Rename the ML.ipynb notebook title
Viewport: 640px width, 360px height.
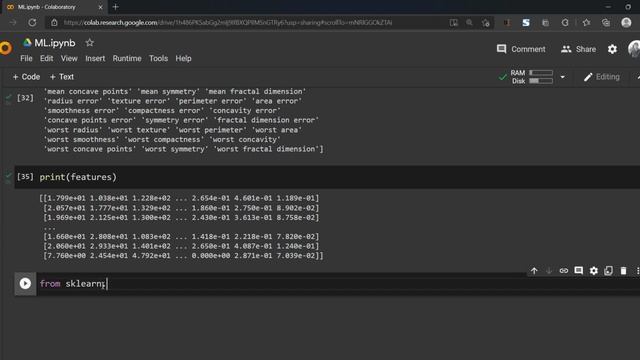[55, 43]
